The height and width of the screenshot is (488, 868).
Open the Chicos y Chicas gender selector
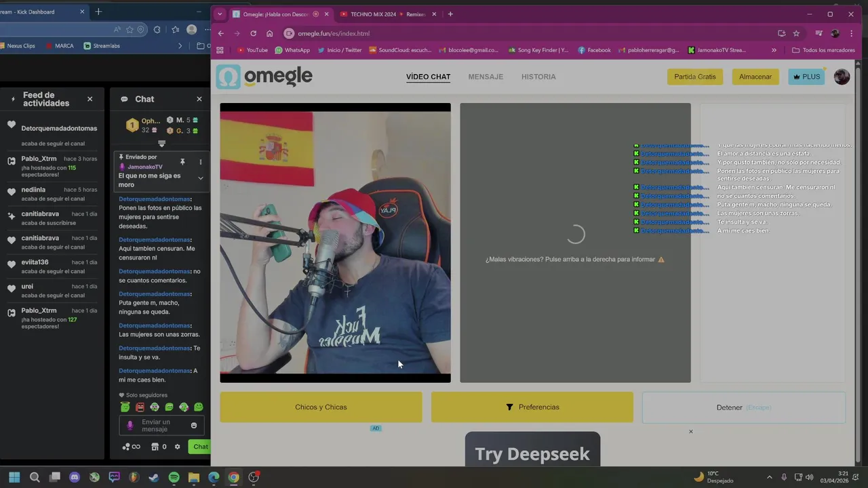(321, 407)
